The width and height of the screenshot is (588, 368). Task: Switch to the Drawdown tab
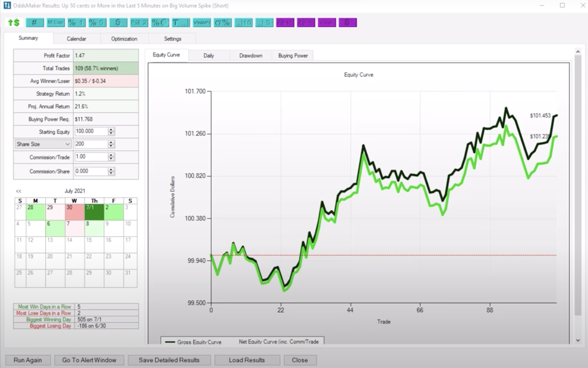tap(250, 55)
